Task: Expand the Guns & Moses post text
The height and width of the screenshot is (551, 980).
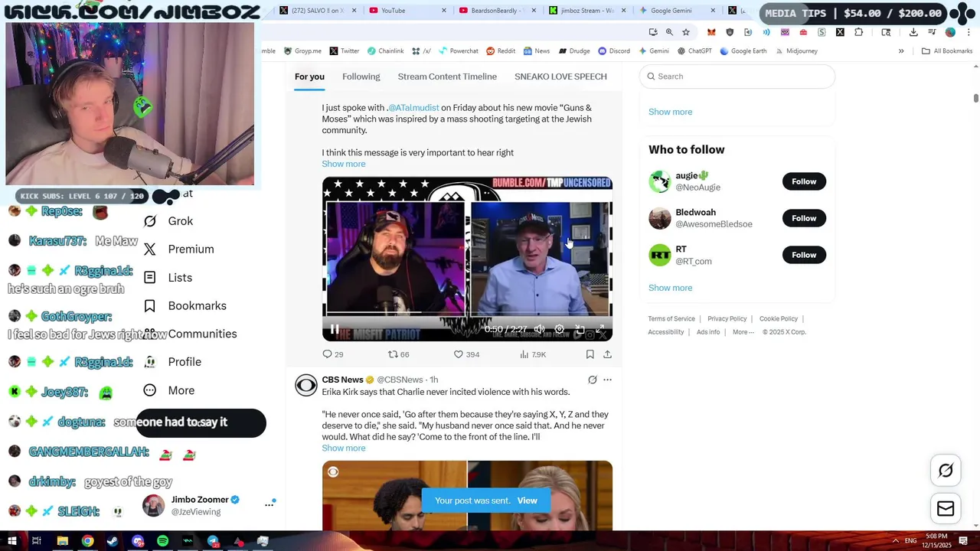Action: point(343,164)
